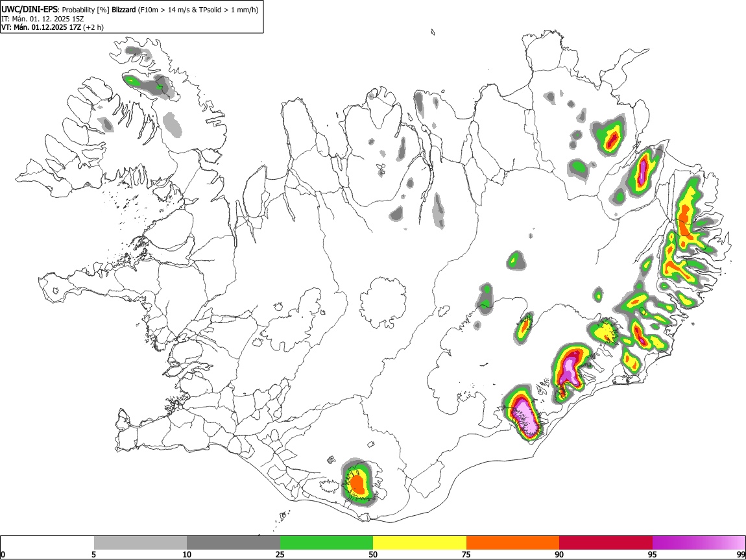The height and width of the screenshot is (560, 746).
Task: Click the magenta 95-99% legend swatch
Action: (x=699, y=543)
